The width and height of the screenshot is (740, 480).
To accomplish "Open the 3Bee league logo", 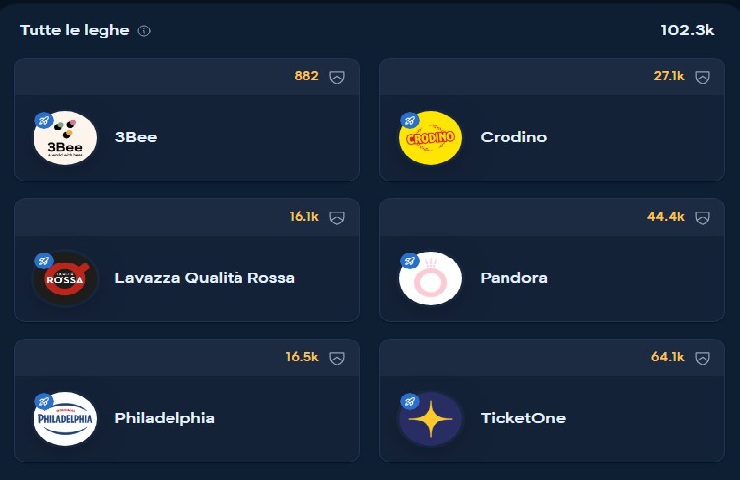I will (x=65, y=137).
